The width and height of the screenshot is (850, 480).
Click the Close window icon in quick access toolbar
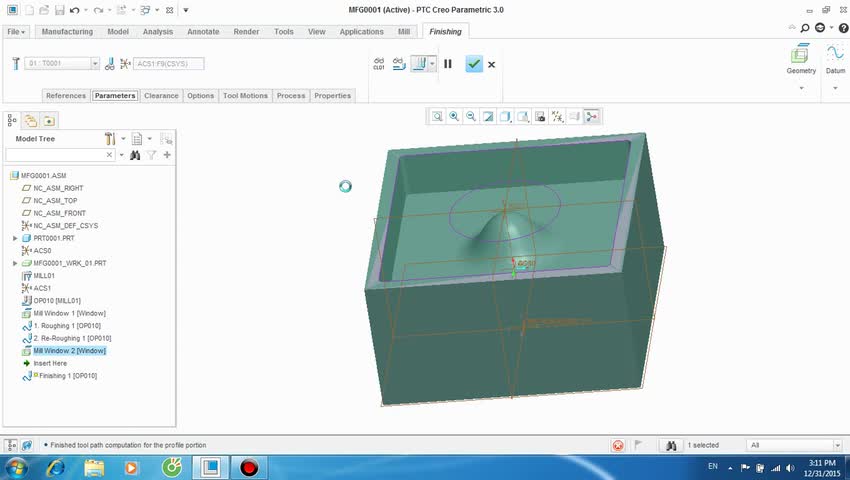point(169,10)
